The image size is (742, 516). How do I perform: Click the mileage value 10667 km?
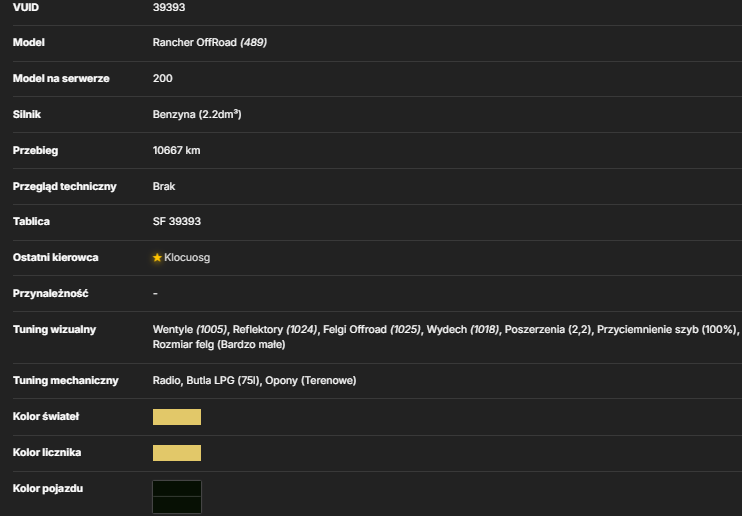click(176, 151)
